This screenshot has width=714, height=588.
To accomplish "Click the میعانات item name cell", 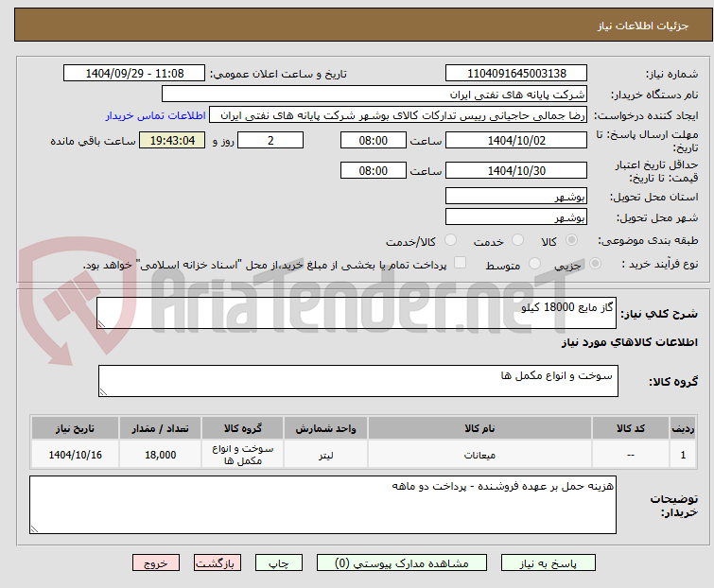I will pyautogui.click(x=479, y=455).
